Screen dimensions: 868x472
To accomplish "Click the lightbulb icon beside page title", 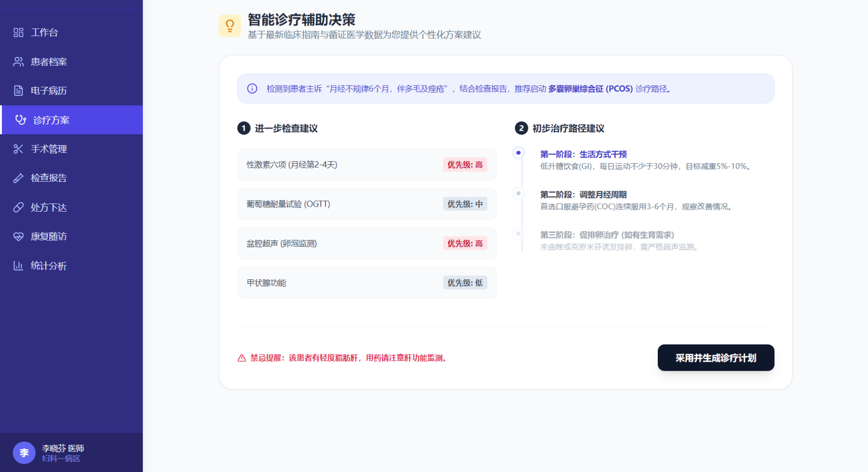I will pos(230,26).
